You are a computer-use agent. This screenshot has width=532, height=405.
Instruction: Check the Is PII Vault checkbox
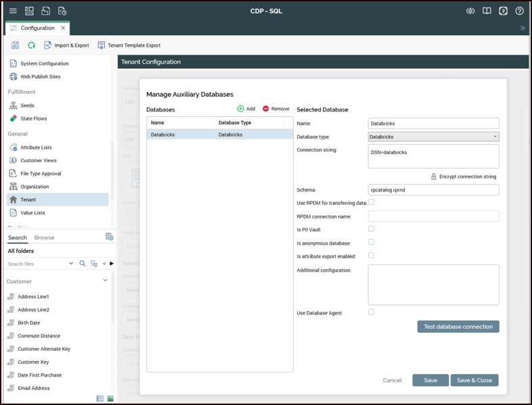pyautogui.click(x=371, y=229)
